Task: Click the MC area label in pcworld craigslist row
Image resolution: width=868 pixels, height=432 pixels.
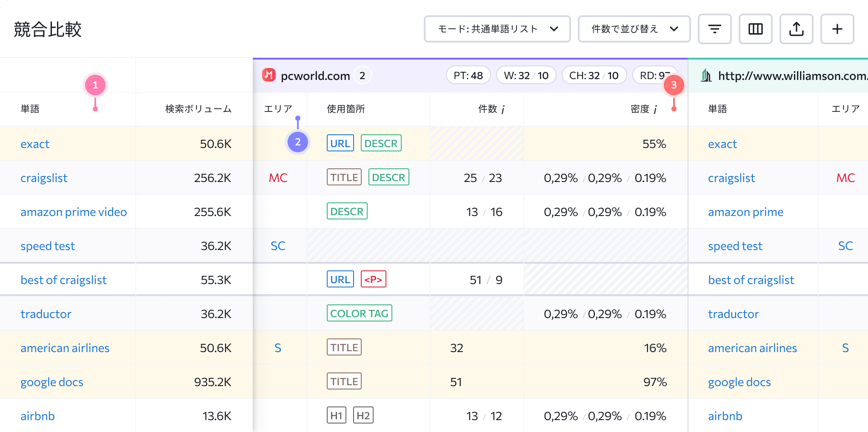Action: [x=278, y=178]
